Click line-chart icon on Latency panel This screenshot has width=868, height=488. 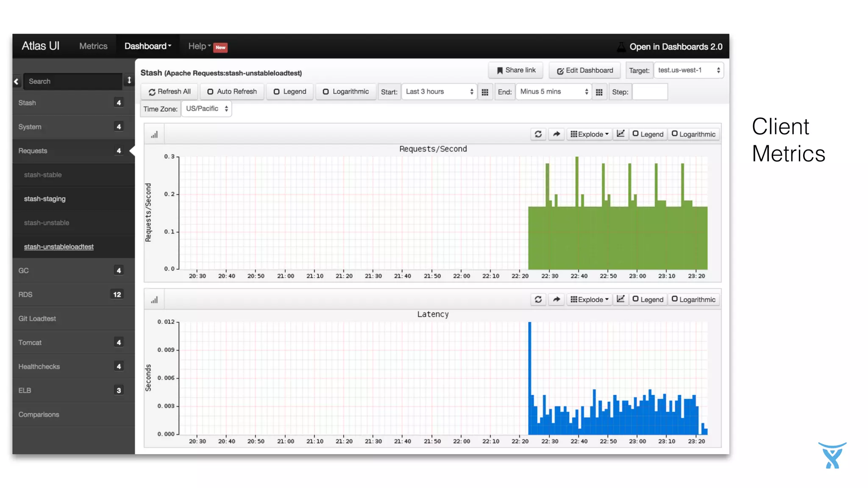(x=620, y=299)
